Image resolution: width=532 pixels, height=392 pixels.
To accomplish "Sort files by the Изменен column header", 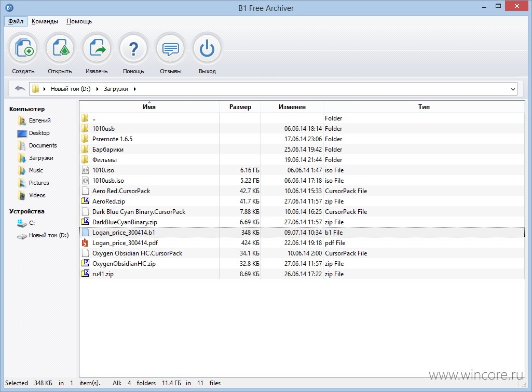I will click(292, 106).
